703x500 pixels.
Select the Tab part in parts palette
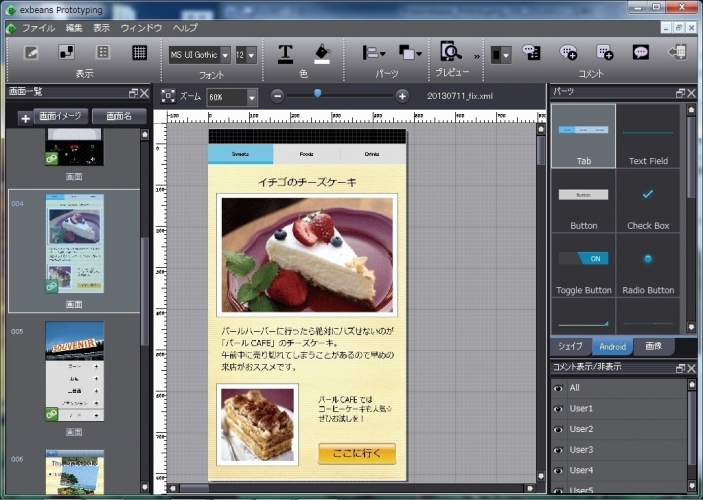(583, 136)
